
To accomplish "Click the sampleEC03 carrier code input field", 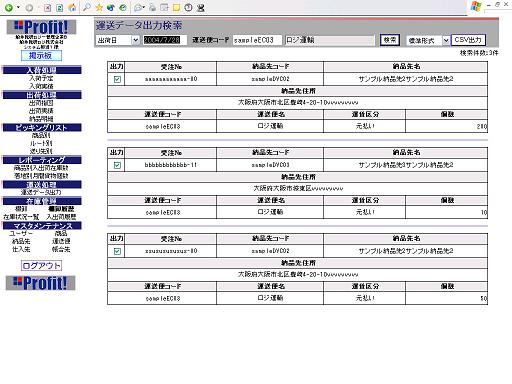I will 257,40.
